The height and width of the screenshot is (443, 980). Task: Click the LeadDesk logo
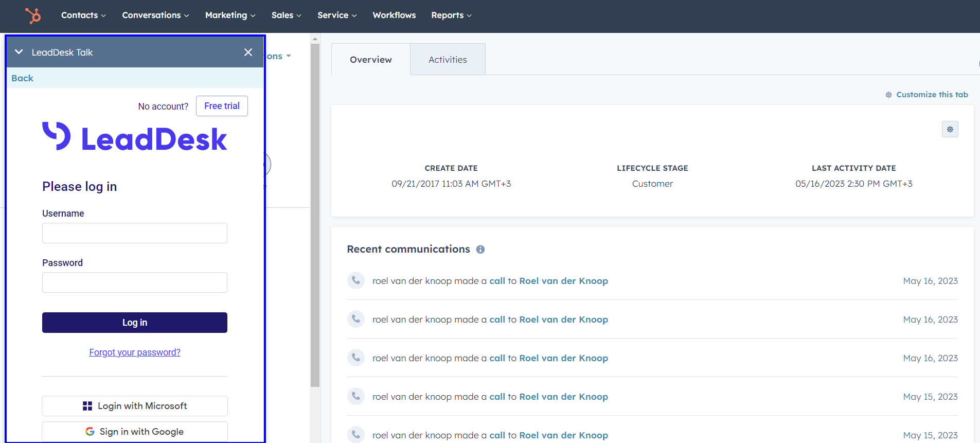pos(134,137)
